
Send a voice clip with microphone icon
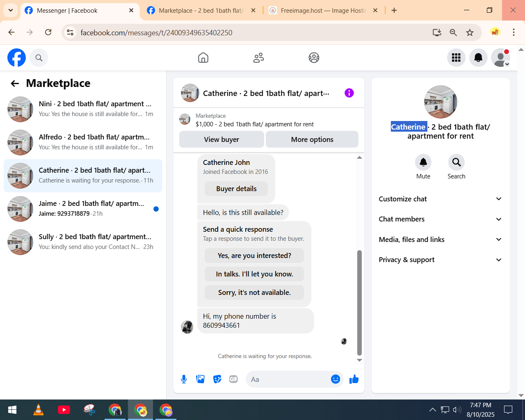[184, 379]
